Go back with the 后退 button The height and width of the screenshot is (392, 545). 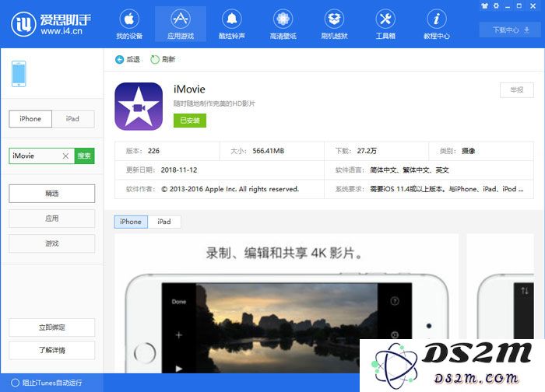click(x=128, y=59)
